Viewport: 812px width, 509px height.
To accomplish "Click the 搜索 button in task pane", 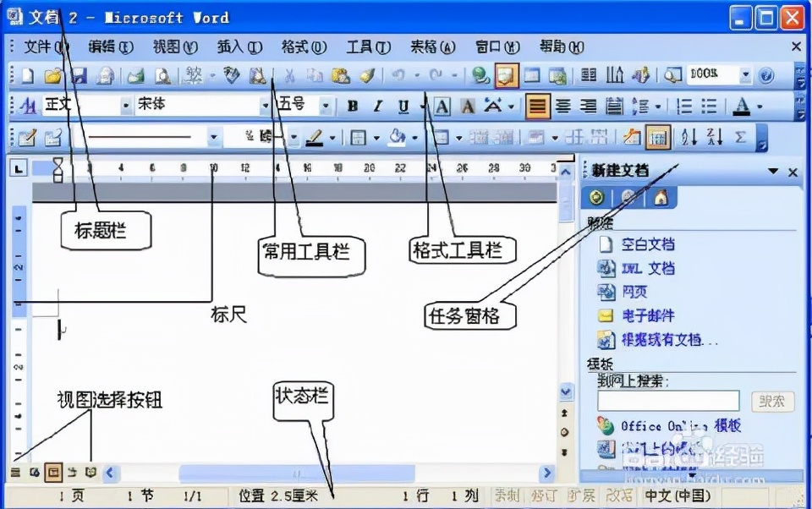I will (772, 401).
